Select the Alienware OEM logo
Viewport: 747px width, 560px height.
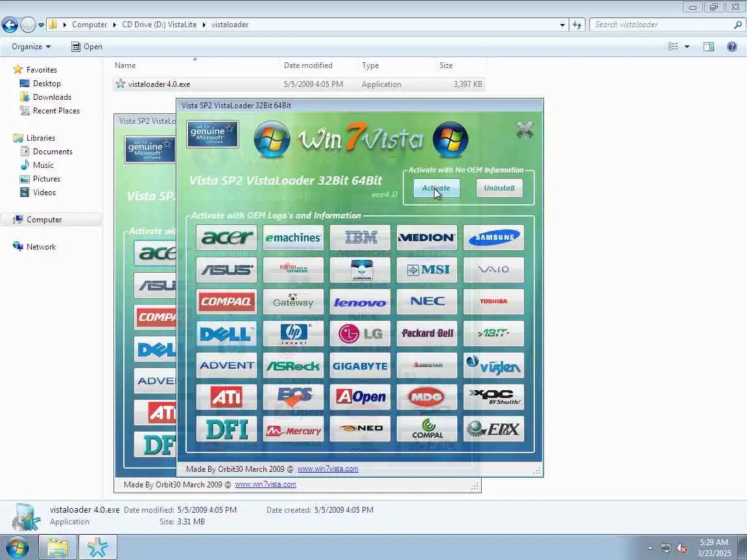coord(360,270)
